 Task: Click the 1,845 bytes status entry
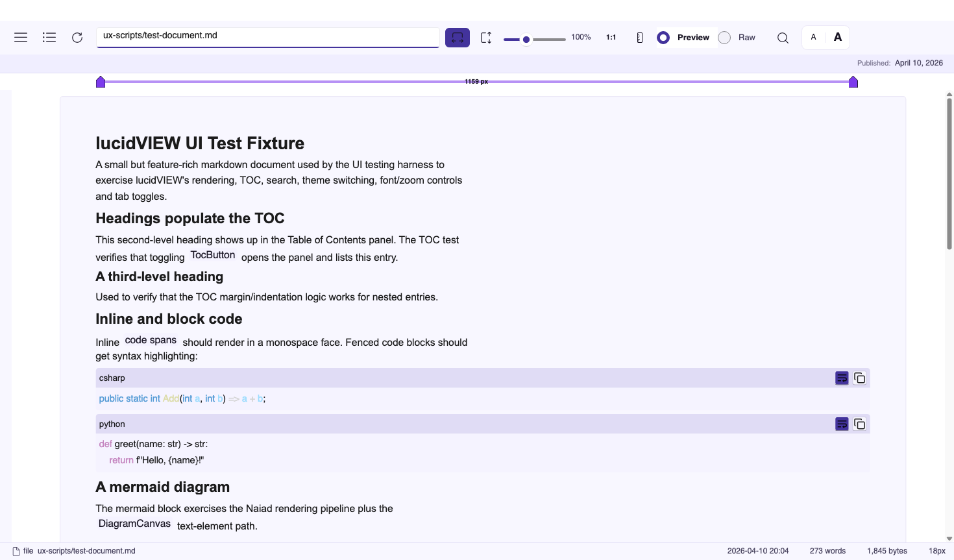887,551
